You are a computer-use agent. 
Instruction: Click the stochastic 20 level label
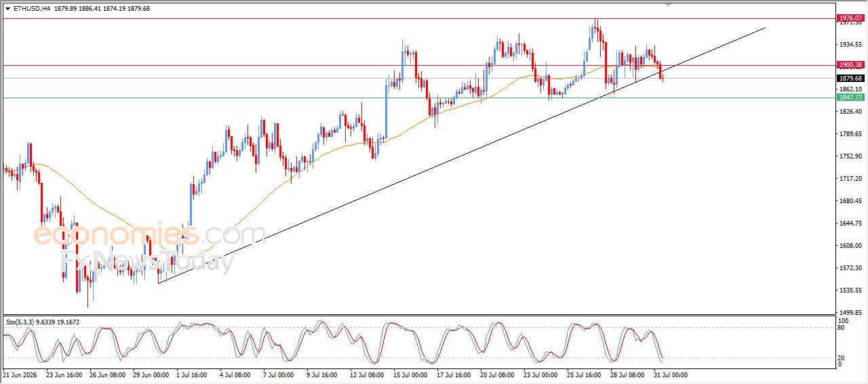[842, 358]
